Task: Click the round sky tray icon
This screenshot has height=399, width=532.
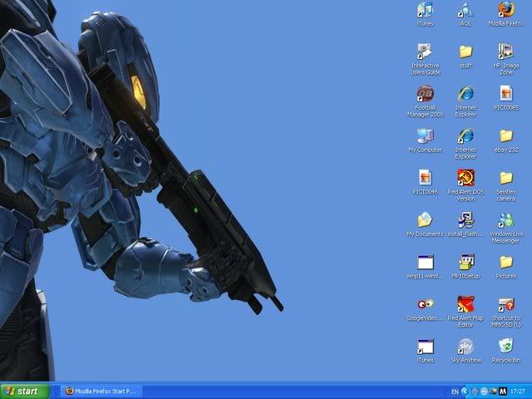Action: click(x=484, y=392)
